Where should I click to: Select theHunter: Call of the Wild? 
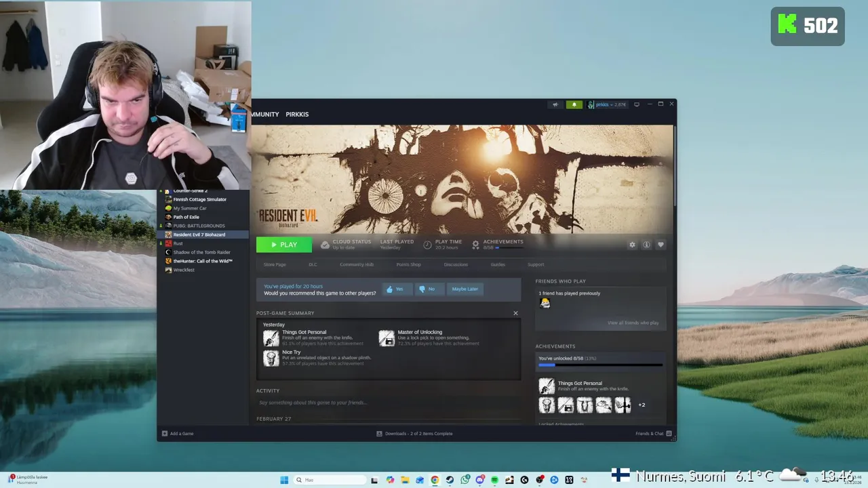point(203,261)
